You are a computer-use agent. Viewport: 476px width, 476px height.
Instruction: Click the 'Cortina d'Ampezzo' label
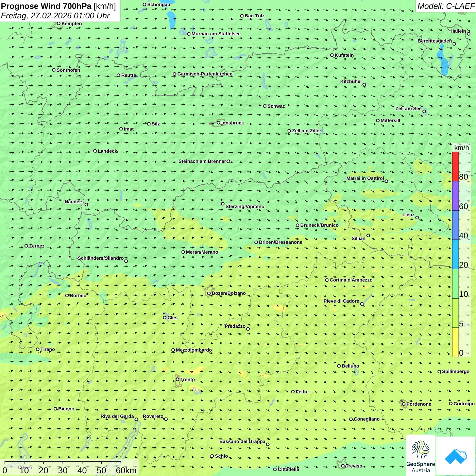(x=351, y=280)
